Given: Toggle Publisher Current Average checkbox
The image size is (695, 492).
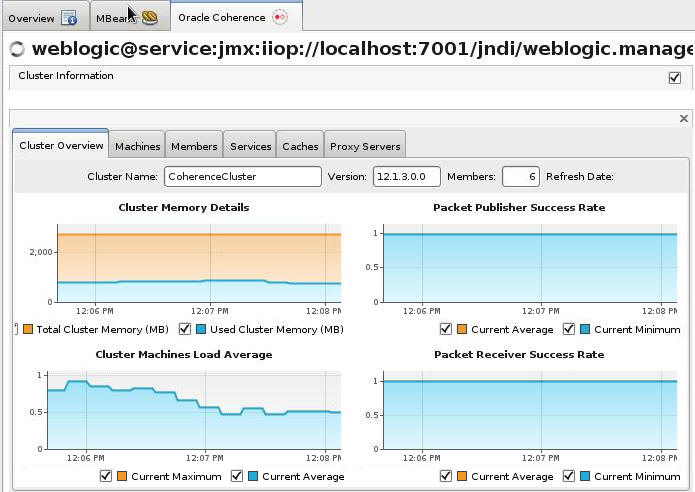Looking at the screenshot, I should (446, 329).
